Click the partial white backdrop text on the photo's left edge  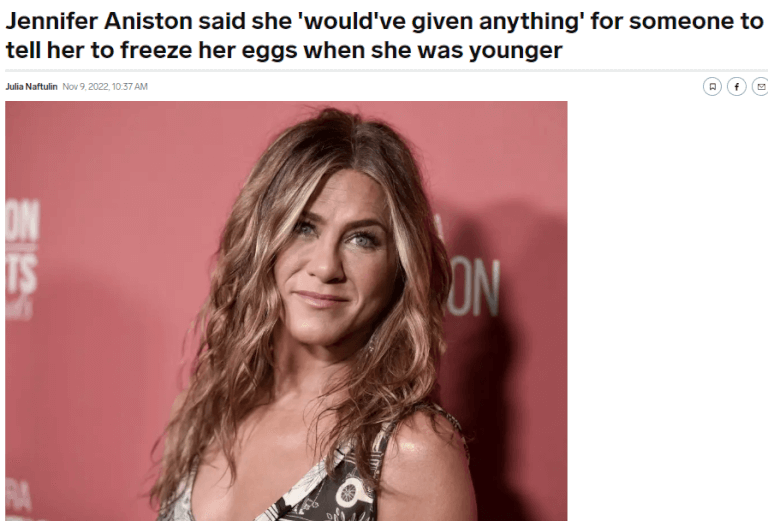pos(22,260)
